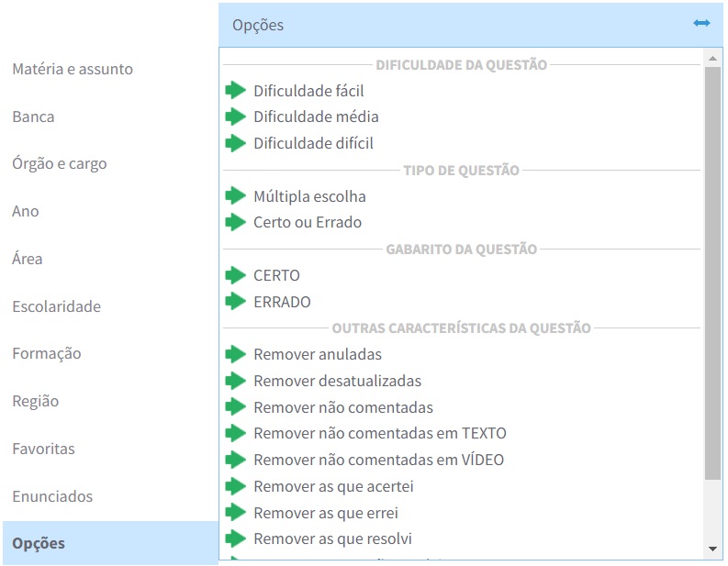Screen dimensions: 728x566
Task: Switch to Órgão e cargo filter
Action: click(60, 164)
